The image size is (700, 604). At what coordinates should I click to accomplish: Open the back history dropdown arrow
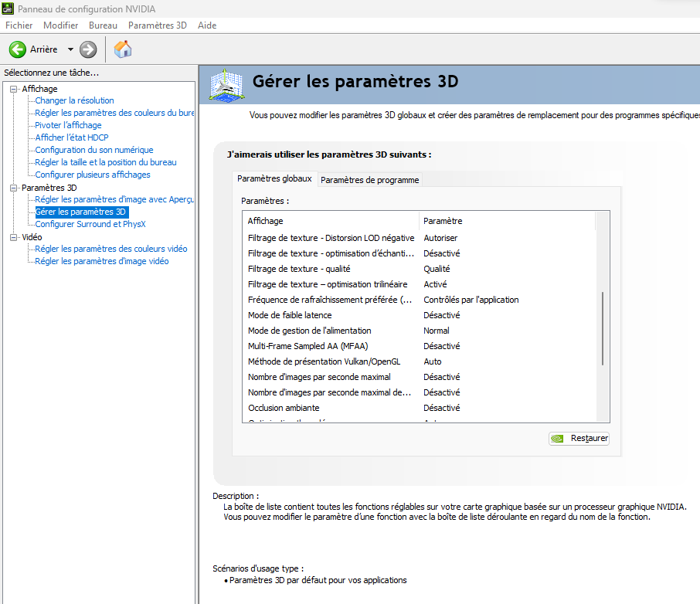(x=70, y=49)
